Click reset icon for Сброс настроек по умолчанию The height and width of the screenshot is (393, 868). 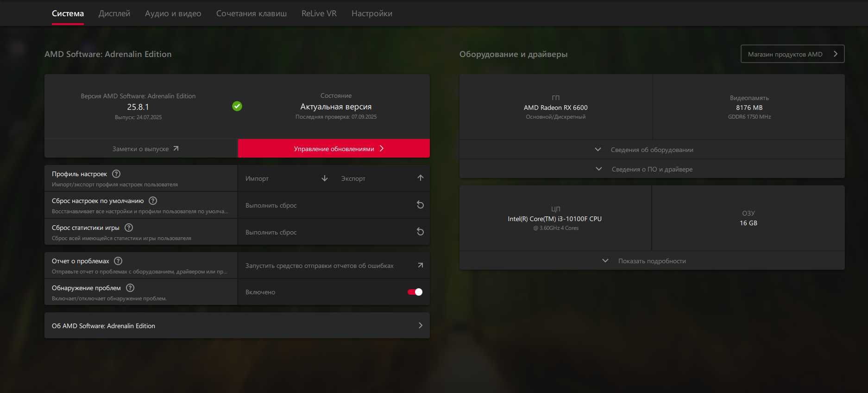pos(421,205)
